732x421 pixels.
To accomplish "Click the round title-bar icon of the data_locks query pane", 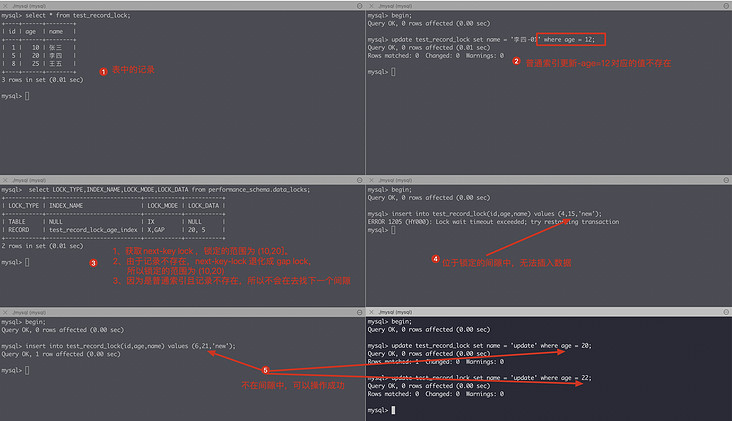I will 359,180.
